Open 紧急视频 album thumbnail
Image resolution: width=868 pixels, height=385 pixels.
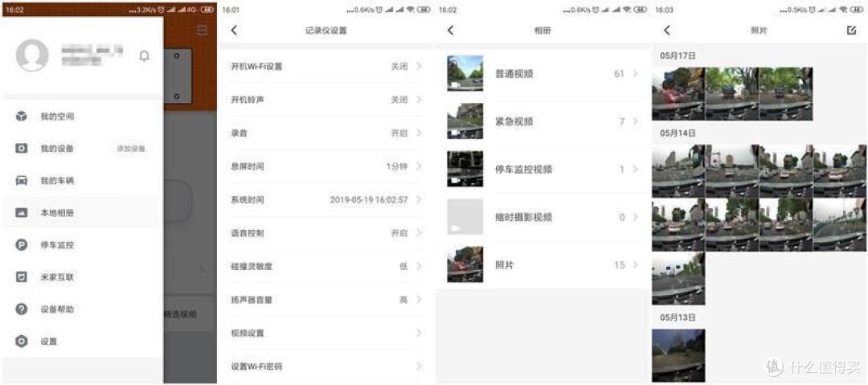[x=465, y=121]
